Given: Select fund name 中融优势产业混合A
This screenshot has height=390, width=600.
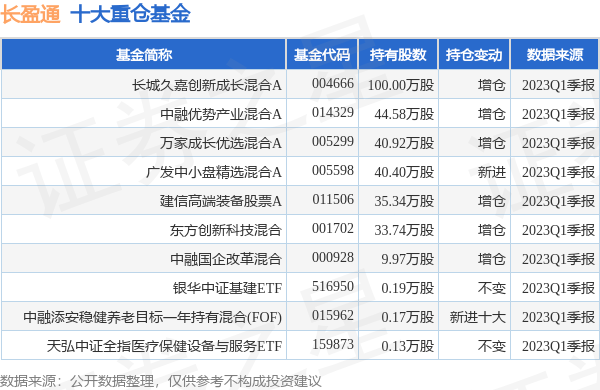Looking at the screenshot, I should 221,114.
